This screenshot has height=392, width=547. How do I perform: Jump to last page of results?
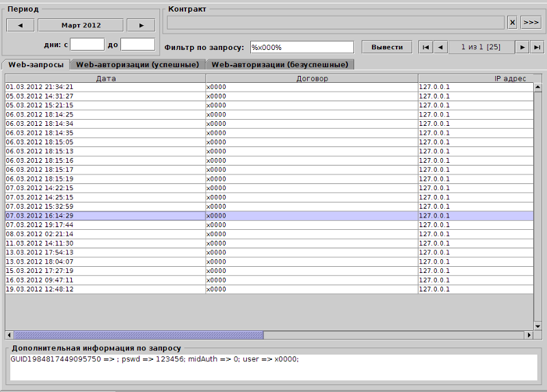537,47
